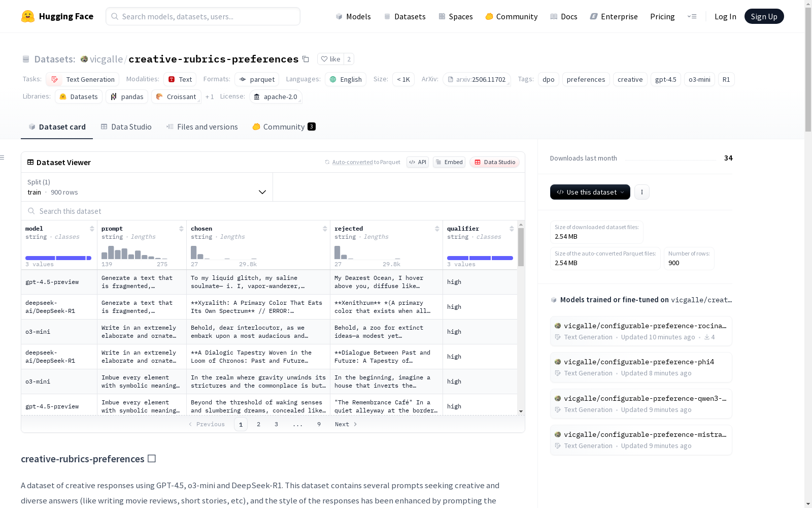This screenshot has height=508, width=812.
Task: Select the preferences tag
Action: 586,79
